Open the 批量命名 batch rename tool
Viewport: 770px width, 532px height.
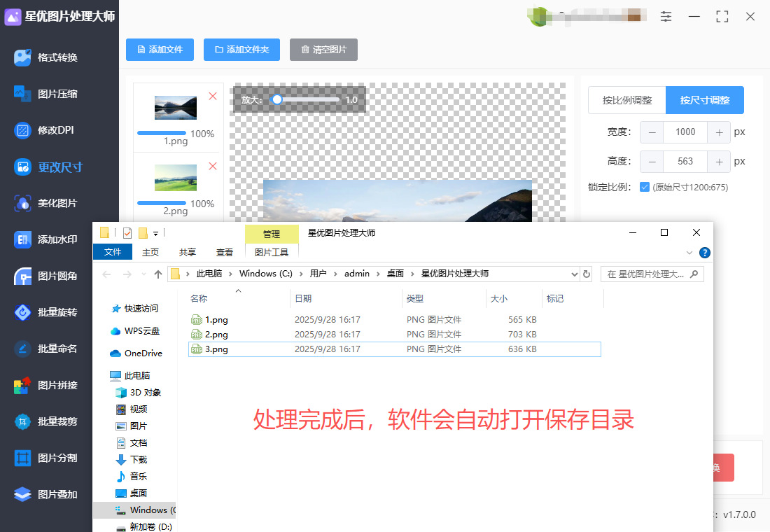pos(45,349)
